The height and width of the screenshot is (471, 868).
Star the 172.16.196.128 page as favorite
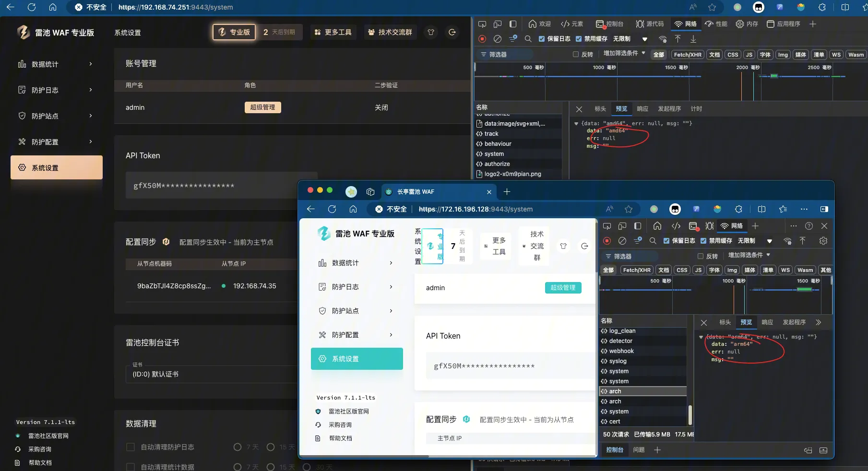click(629, 209)
